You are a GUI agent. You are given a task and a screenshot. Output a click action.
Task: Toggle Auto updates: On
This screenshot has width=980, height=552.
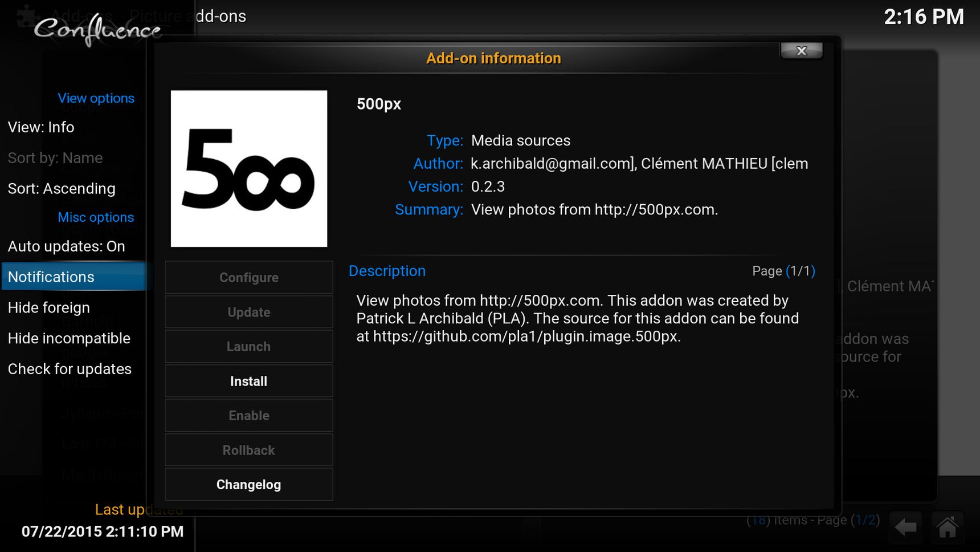(x=73, y=246)
